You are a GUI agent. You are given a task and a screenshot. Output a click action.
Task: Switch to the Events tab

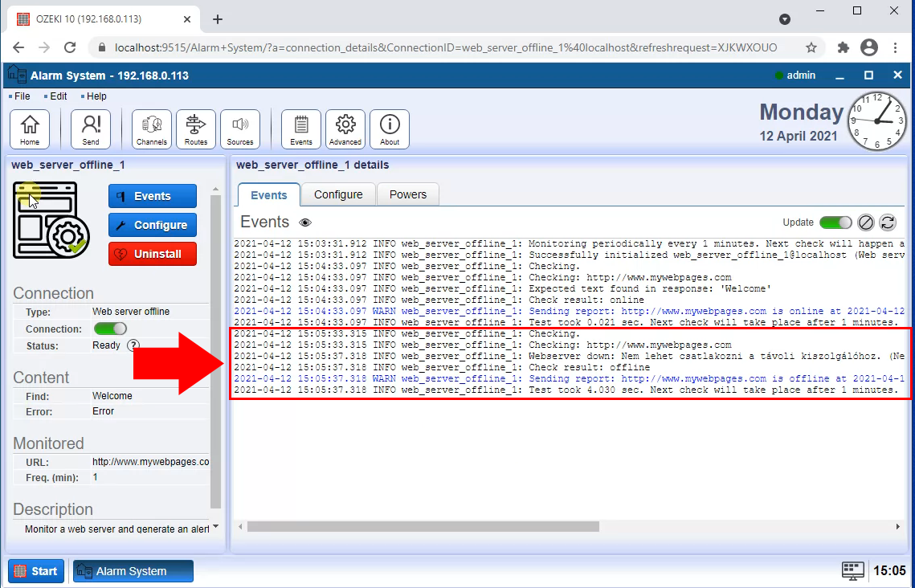coord(269,195)
